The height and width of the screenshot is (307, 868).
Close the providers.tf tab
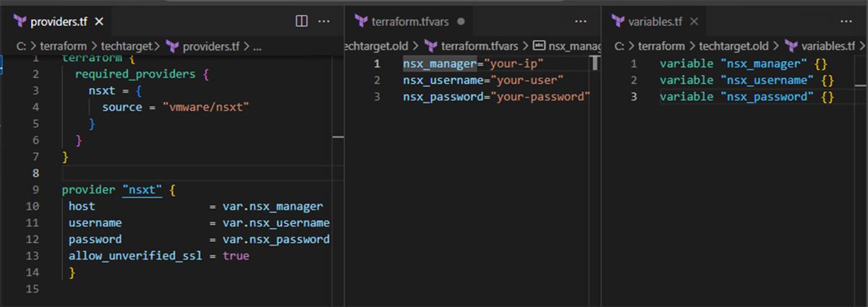click(x=99, y=22)
